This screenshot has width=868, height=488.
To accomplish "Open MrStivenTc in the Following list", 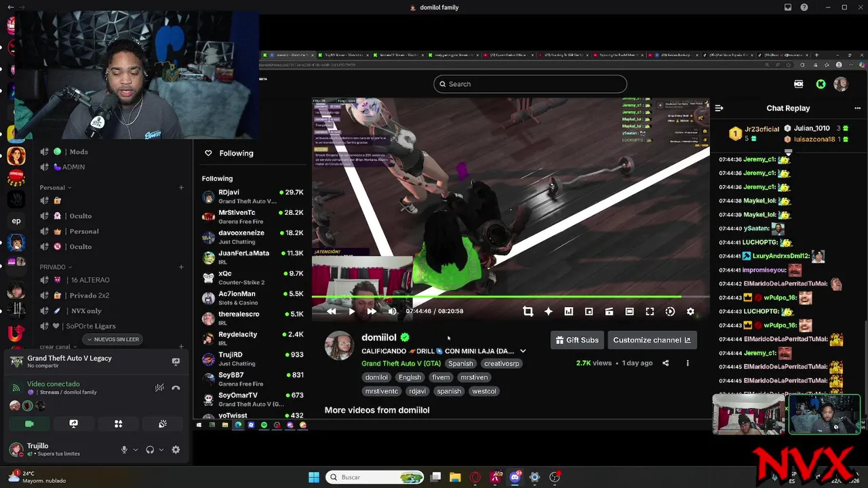I will coord(252,217).
